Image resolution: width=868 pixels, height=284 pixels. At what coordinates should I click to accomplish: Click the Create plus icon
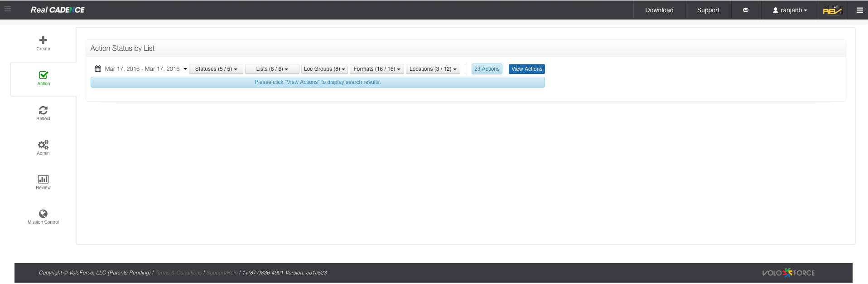[x=43, y=40]
